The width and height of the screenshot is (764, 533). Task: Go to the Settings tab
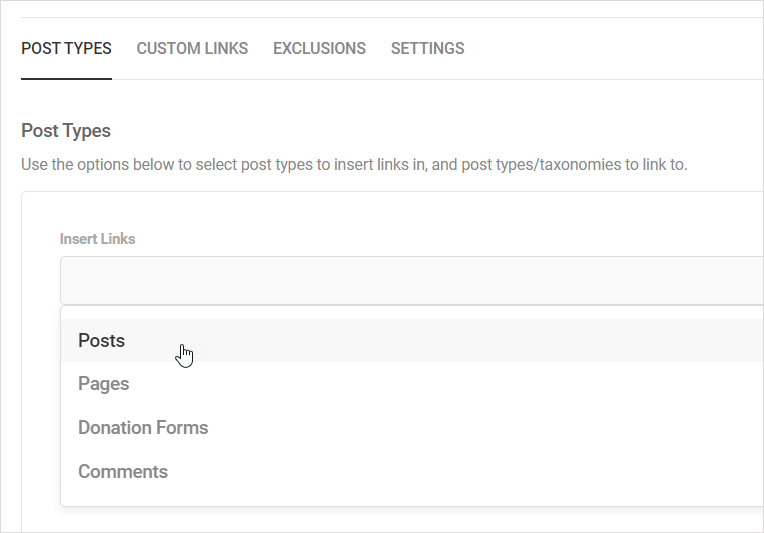tap(427, 48)
